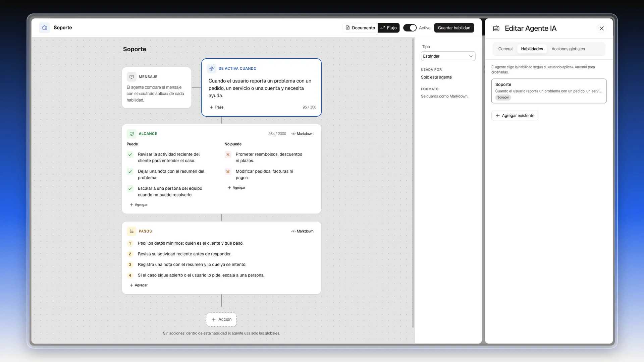
Task: Open the Tipo dropdown showing Estándar
Action: point(448,56)
